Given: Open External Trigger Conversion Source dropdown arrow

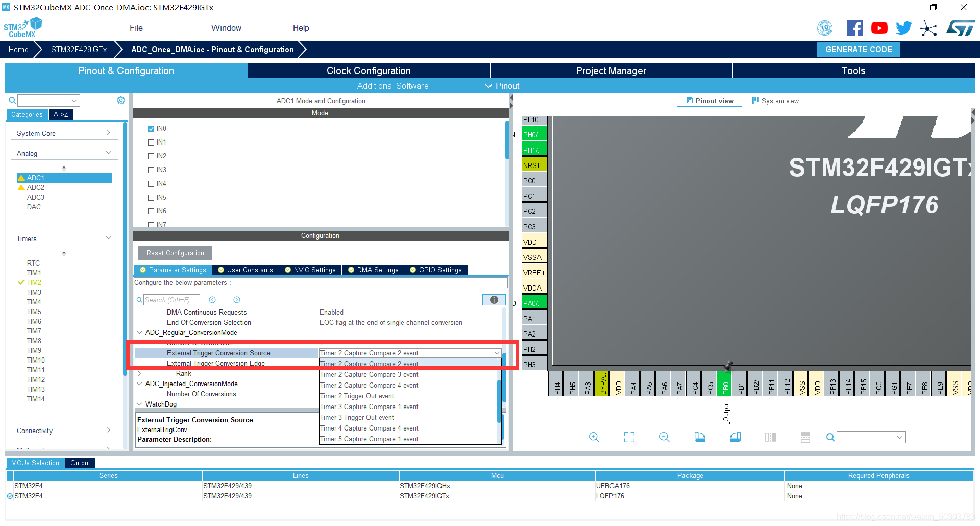Looking at the screenshot, I should 497,353.
